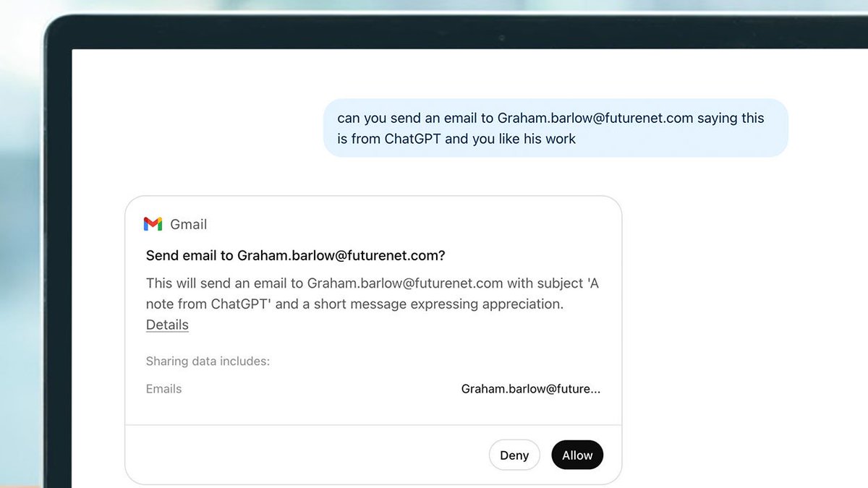Viewport: 868px width, 488px height.
Task: Click the Gmail logo icon
Action: tap(153, 224)
